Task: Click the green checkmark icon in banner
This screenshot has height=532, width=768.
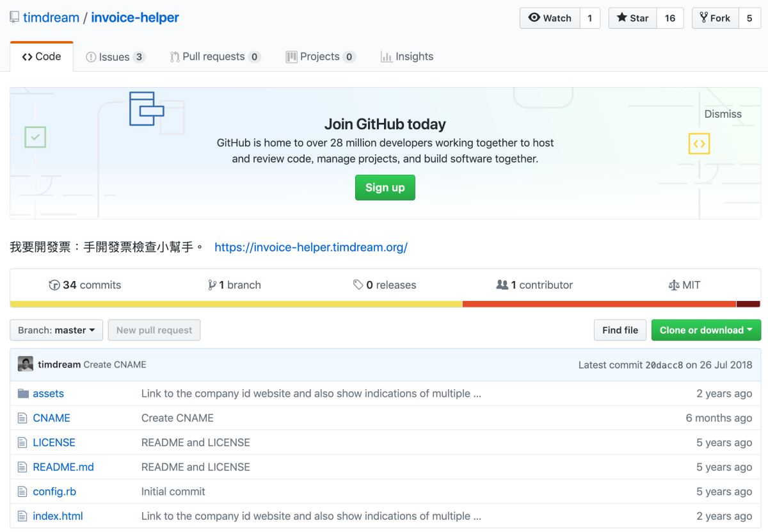Action: coord(35,137)
